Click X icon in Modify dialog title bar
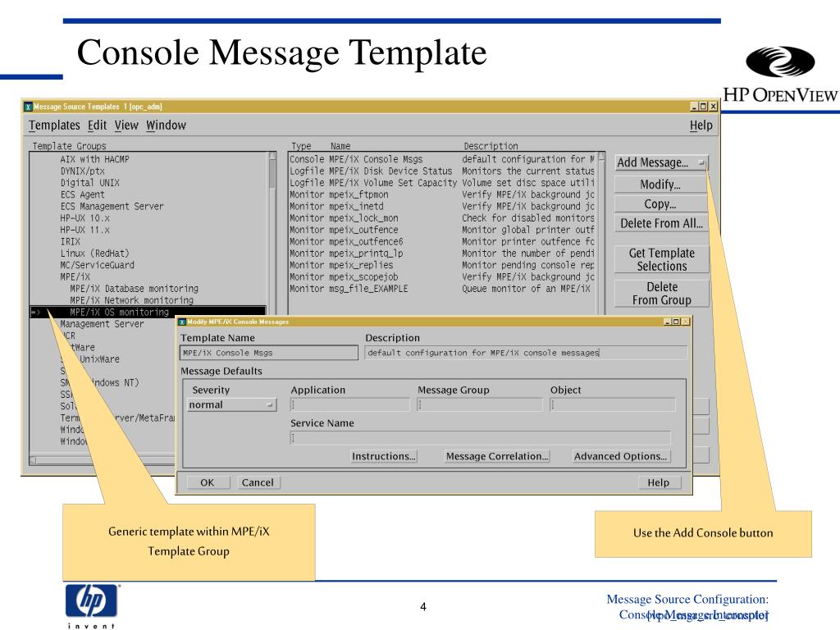The width and height of the screenshot is (840, 630). [182, 322]
